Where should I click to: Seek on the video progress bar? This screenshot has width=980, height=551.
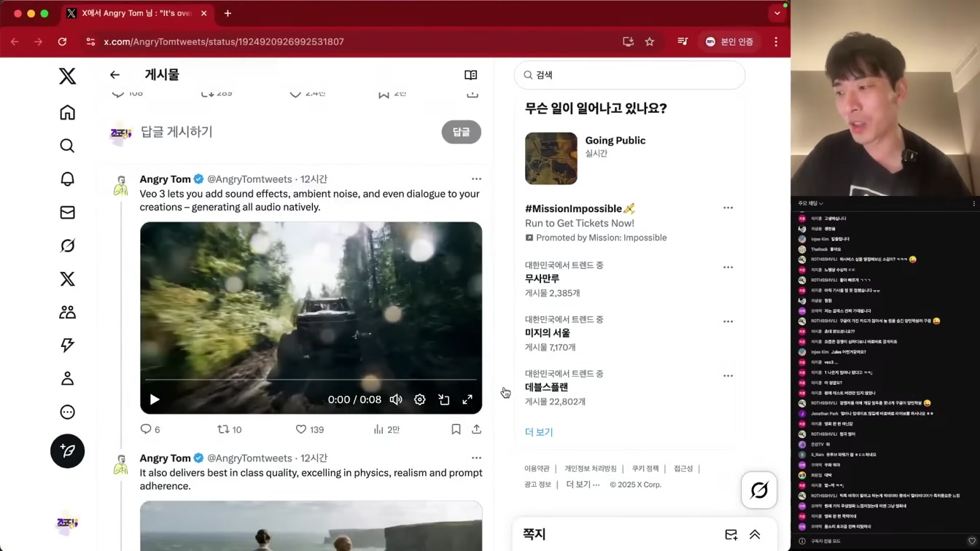(311, 380)
